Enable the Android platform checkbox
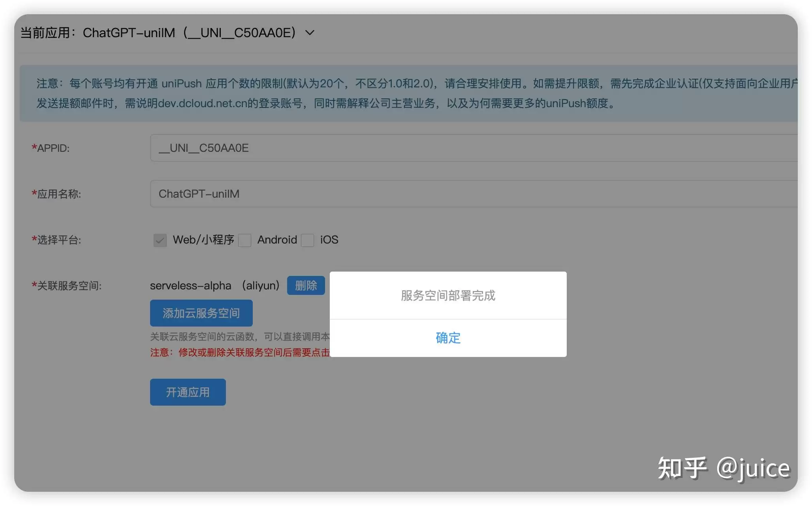Screen dimensions: 812x506 tap(245, 240)
